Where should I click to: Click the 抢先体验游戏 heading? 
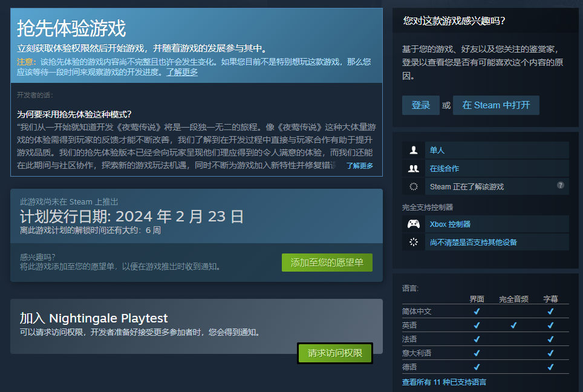click(x=71, y=28)
